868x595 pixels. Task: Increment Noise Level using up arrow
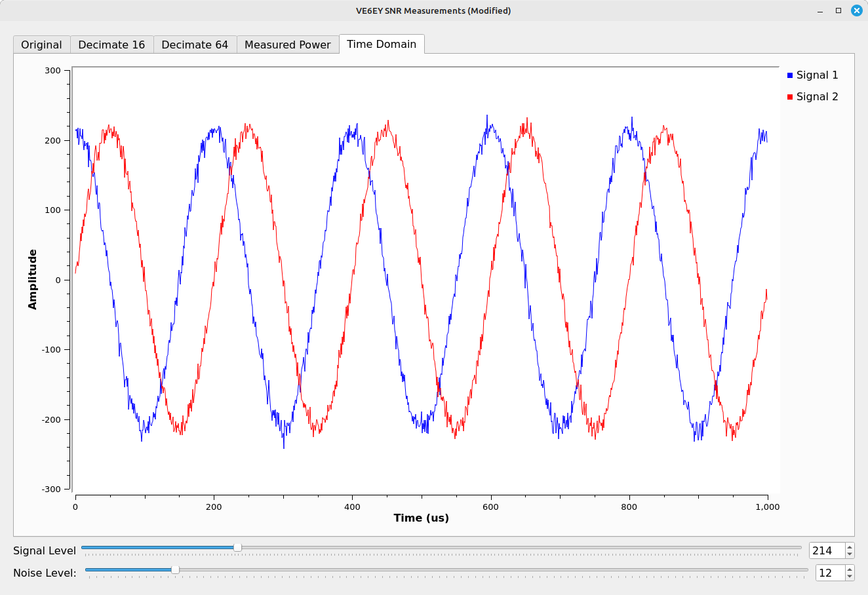(x=850, y=569)
